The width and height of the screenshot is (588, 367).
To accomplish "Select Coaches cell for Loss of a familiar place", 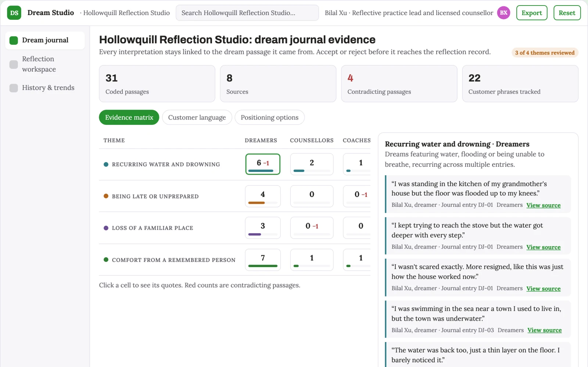I will (x=357, y=228).
